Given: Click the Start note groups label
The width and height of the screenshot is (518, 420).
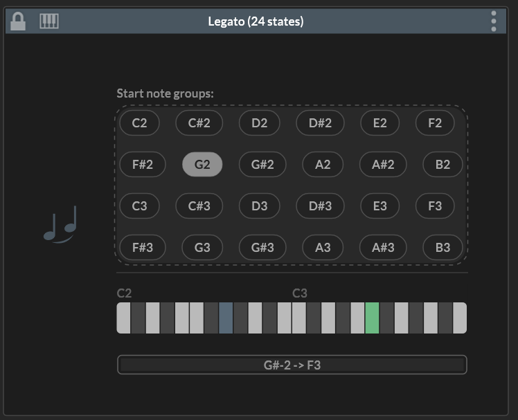Looking at the screenshot, I should click(166, 93).
